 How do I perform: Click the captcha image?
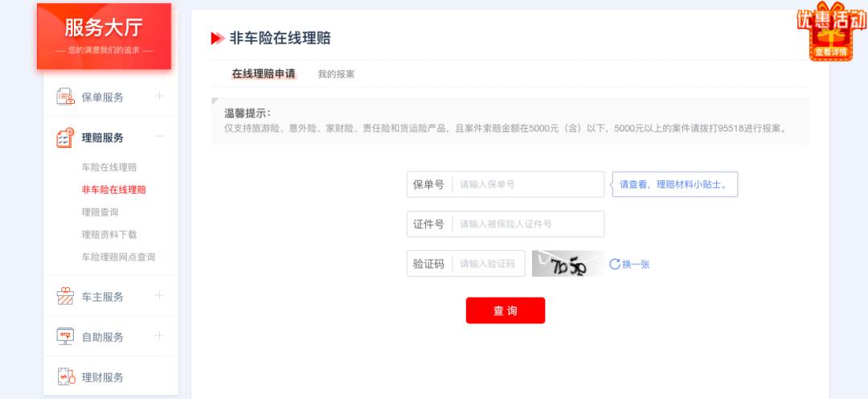tap(568, 264)
